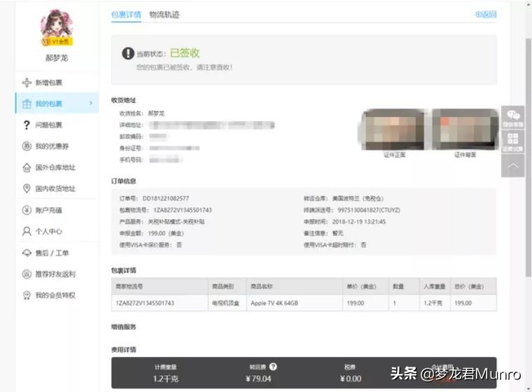
Task: Open the WeChat customer service floating button
Action: coord(512,118)
